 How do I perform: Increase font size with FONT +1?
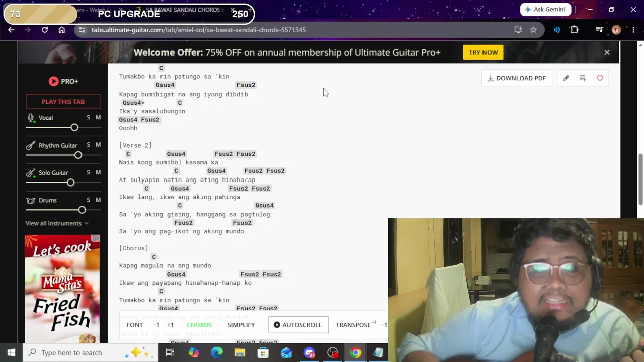pyautogui.click(x=170, y=325)
